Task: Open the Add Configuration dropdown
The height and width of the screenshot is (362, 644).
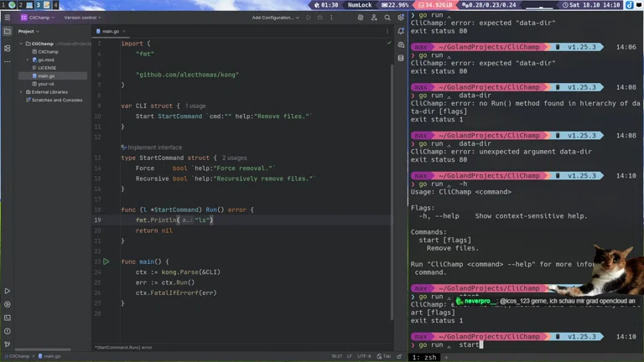Action: (276, 18)
